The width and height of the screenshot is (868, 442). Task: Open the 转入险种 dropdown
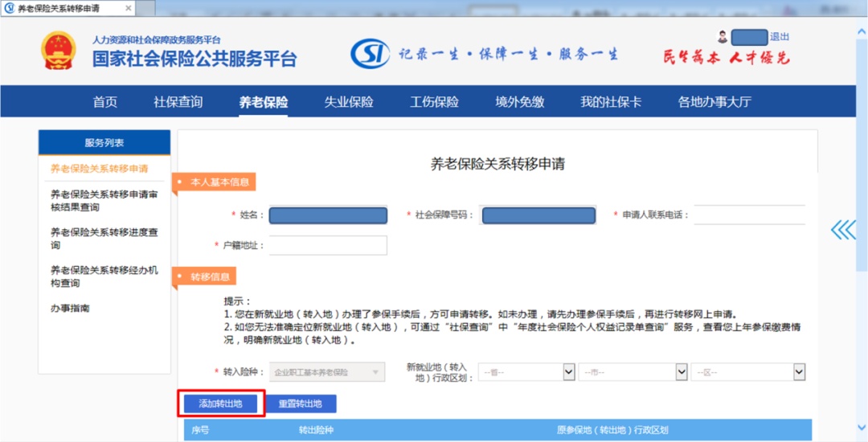pyautogui.click(x=326, y=372)
